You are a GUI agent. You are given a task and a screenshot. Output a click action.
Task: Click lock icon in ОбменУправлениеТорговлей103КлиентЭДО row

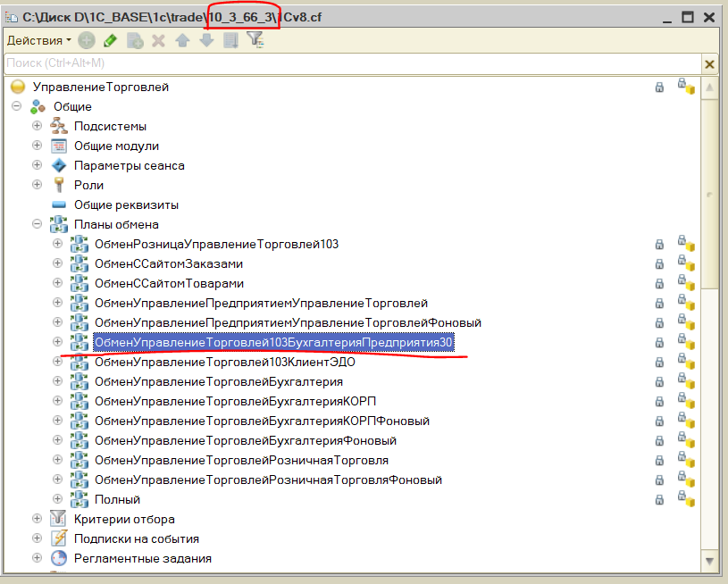click(x=659, y=363)
